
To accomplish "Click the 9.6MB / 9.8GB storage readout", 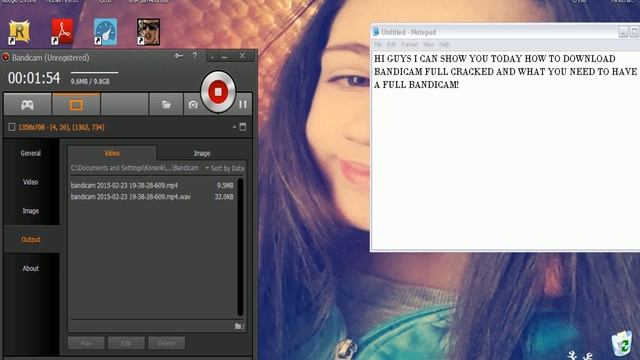I will coord(90,82).
